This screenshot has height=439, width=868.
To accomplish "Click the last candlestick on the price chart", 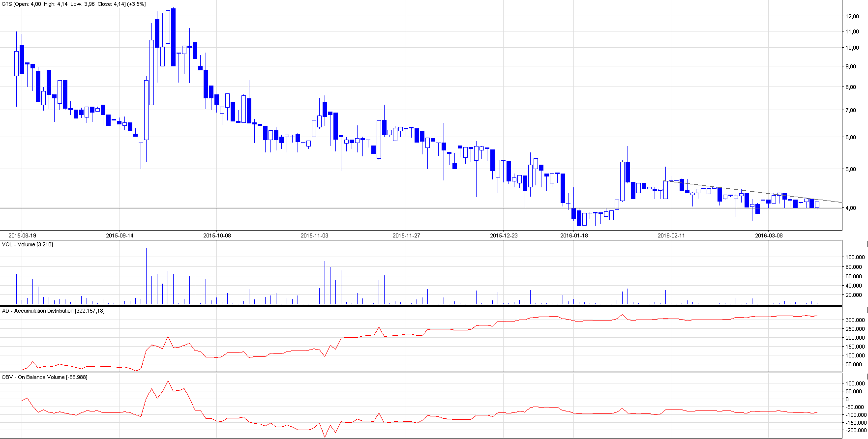I will (x=817, y=205).
